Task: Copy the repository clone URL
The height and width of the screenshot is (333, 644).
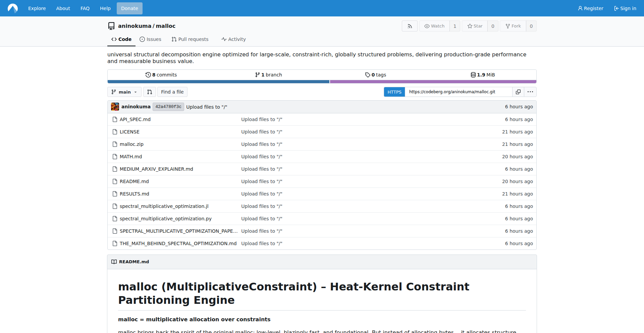Action: [x=518, y=92]
